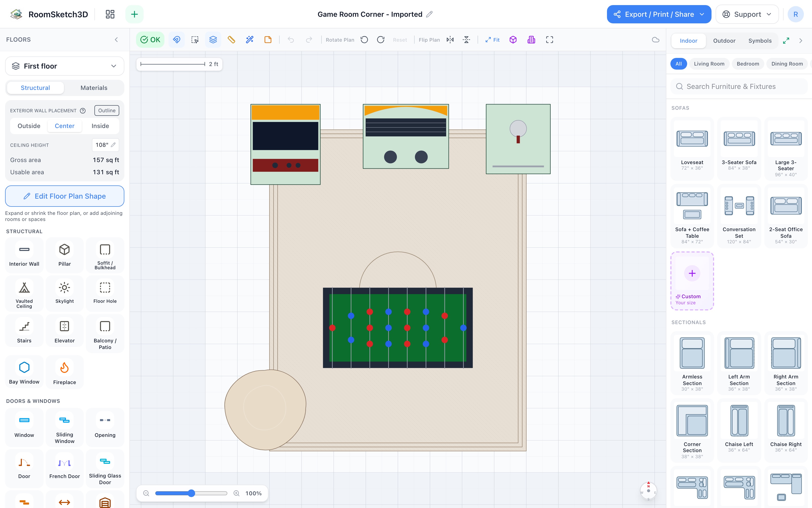Zoom out with minus magnifier
812x508 pixels.
point(146,493)
